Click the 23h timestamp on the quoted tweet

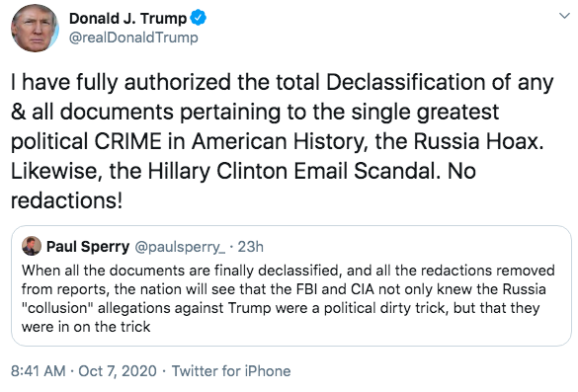250,247
